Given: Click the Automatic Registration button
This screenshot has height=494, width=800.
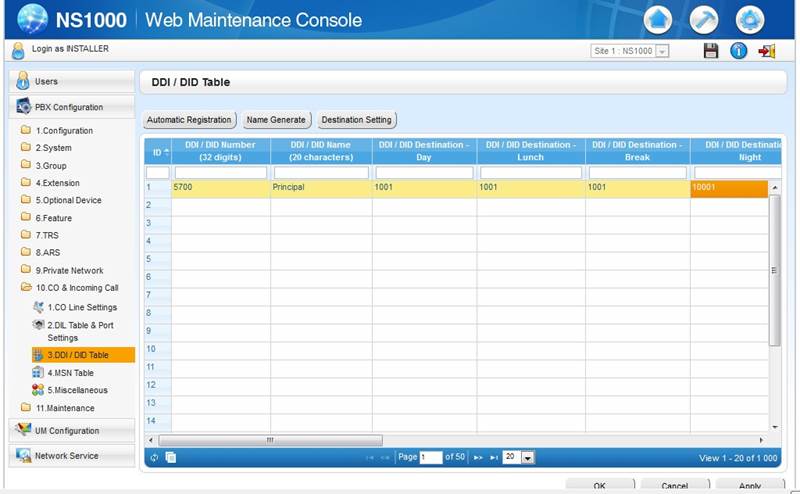Looking at the screenshot, I should click(x=189, y=120).
